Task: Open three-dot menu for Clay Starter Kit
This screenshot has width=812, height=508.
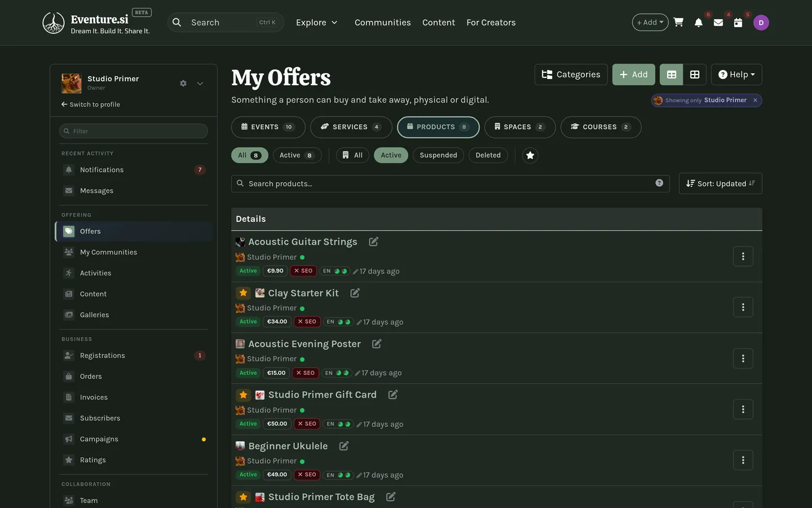Action: [743, 307]
